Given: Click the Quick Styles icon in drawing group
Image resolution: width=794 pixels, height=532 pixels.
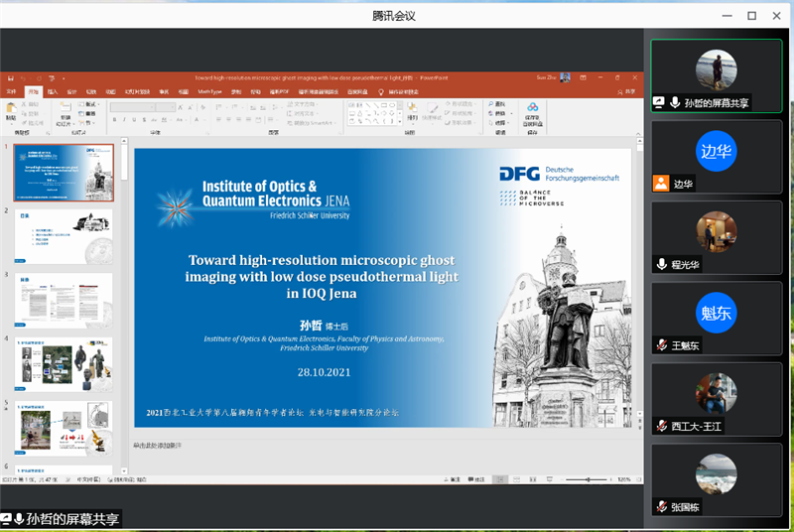Looking at the screenshot, I should 432,108.
